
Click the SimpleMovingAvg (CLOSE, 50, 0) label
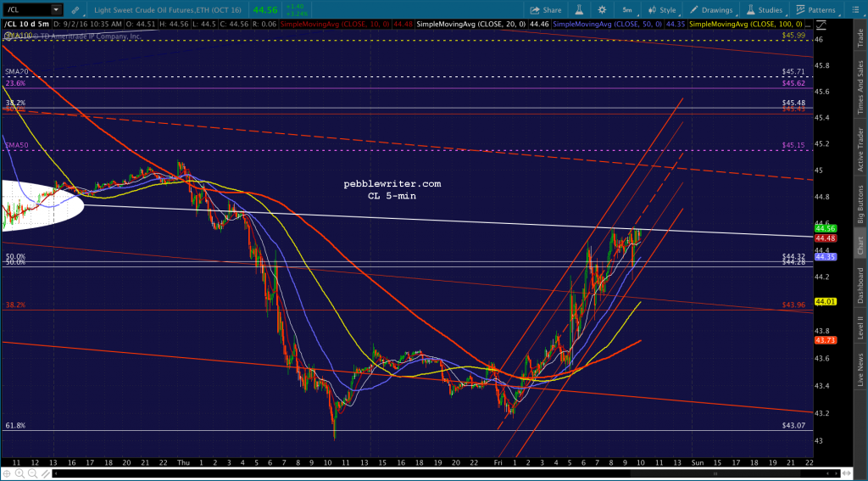608,25
